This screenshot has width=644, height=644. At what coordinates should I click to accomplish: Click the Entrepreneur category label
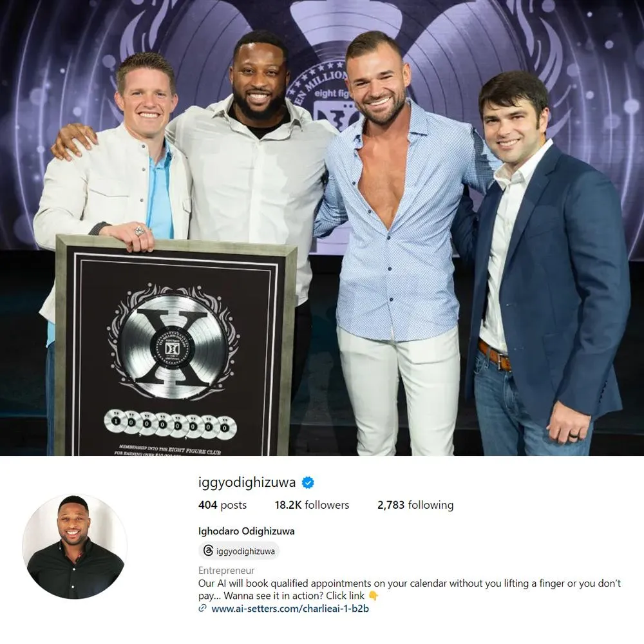click(226, 571)
